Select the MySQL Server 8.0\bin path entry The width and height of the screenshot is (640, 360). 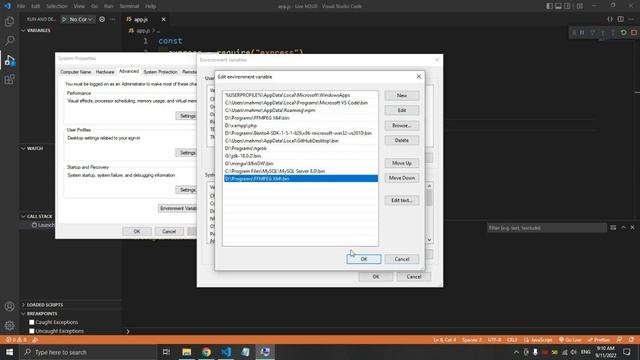300,171
